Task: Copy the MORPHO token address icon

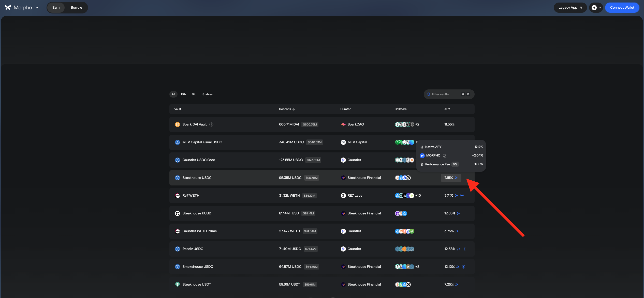Action: (x=444, y=155)
